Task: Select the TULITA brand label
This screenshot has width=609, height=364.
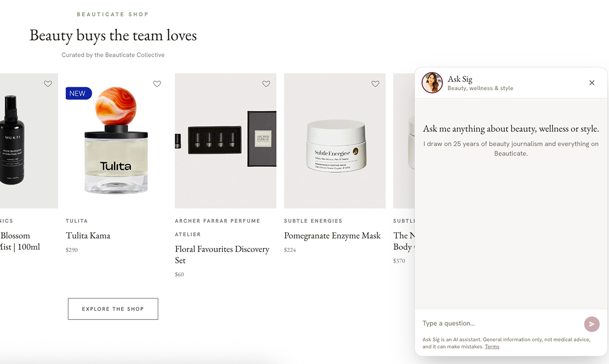Action: click(x=77, y=221)
